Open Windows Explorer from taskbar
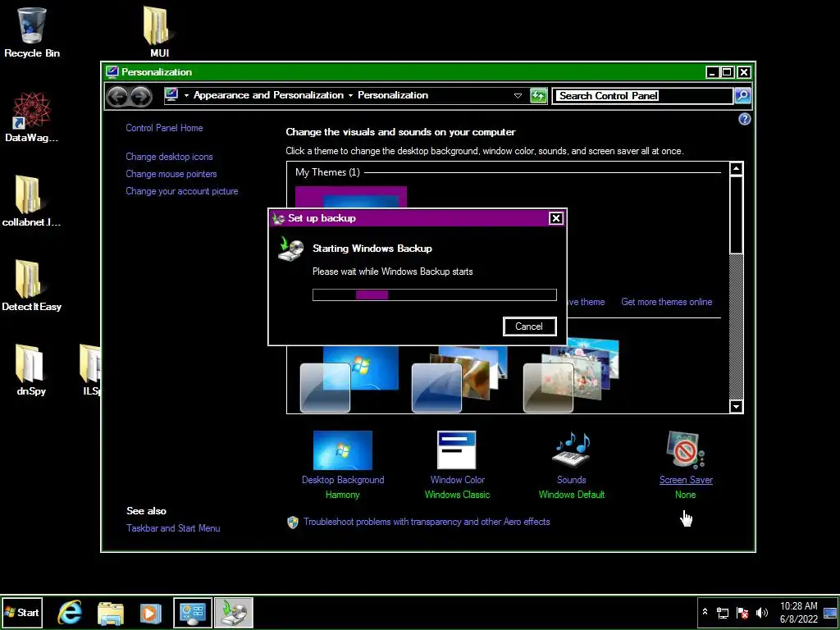Viewport: 840px width, 630px height. 111,612
